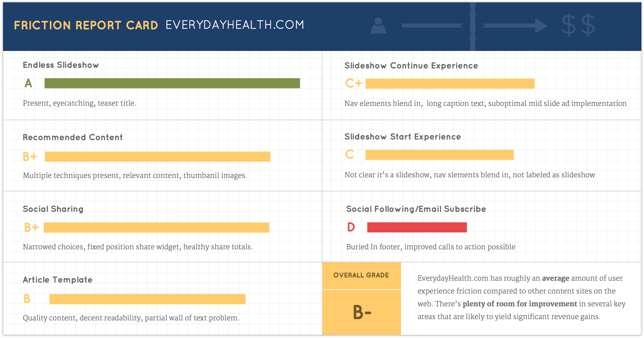The image size is (644, 338).
Task: Click the B+ grade under Recommended Content
Action: click(30, 157)
